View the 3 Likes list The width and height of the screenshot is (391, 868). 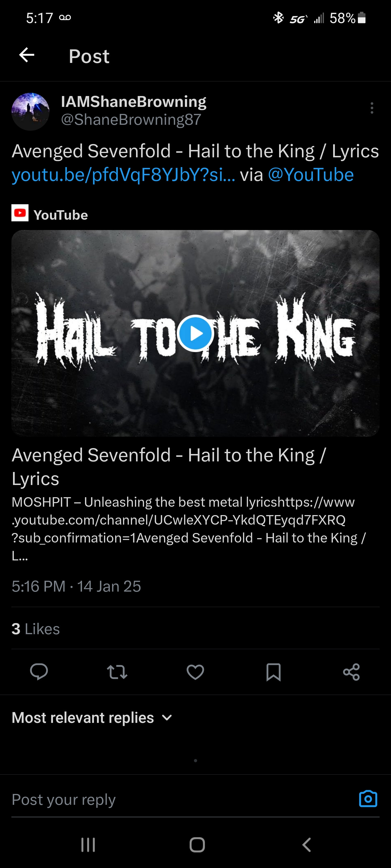click(x=36, y=629)
